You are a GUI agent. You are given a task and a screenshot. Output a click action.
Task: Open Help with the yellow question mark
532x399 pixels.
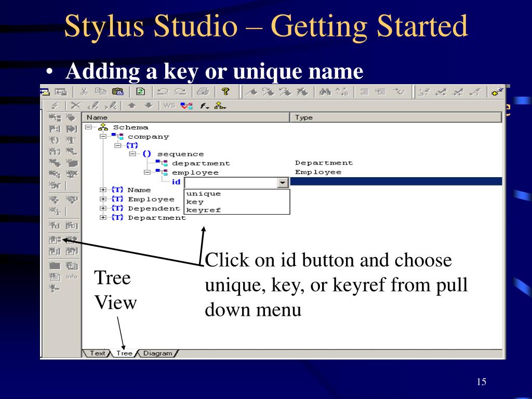225,91
